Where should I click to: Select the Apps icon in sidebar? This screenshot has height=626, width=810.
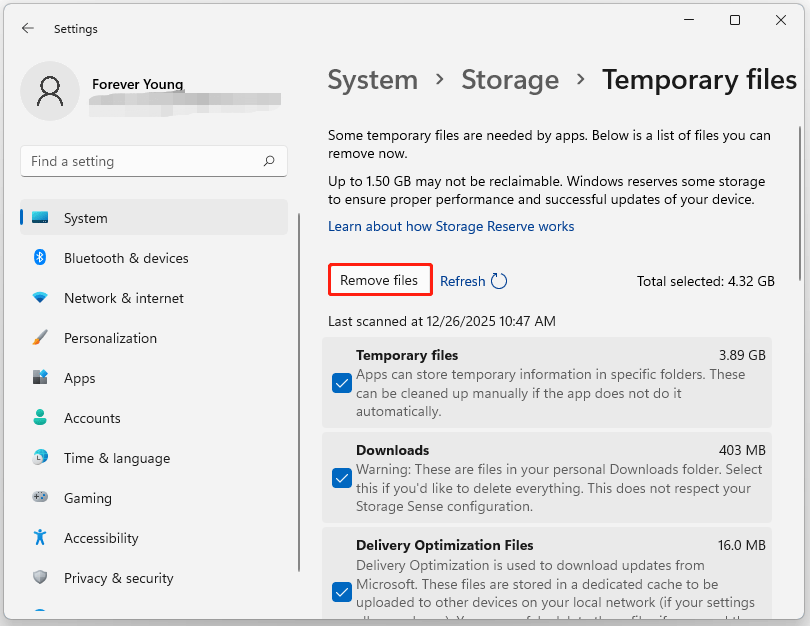(40, 377)
